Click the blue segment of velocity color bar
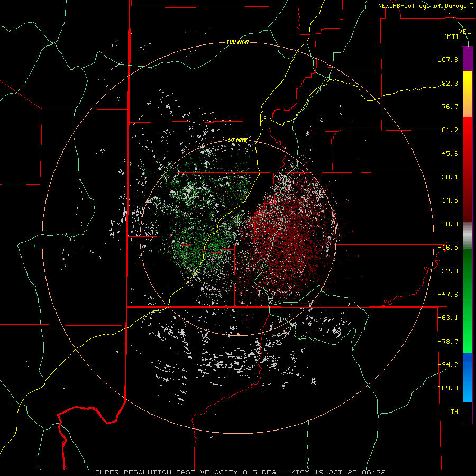The height and width of the screenshot is (476, 476). (x=467, y=377)
